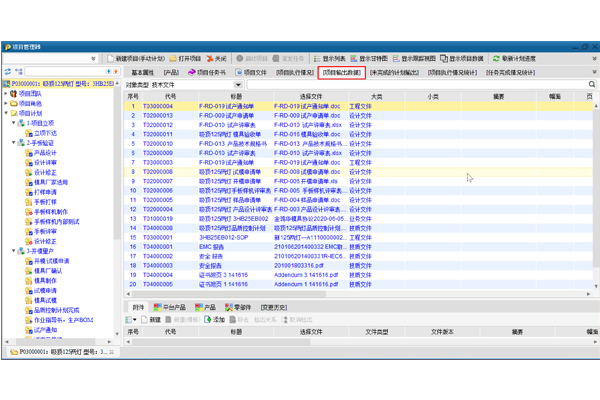The image size is (600, 400).
Task: Collapse the 项目计划 tree node
Action: 6,113
